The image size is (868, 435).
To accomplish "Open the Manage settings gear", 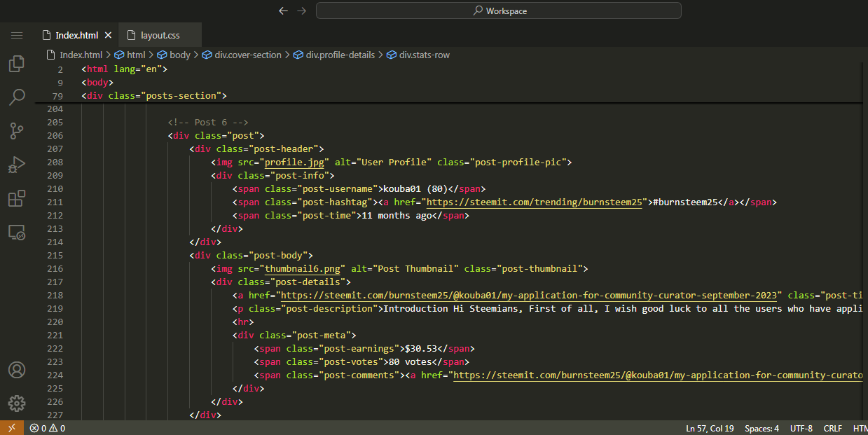I will click(17, 403).
